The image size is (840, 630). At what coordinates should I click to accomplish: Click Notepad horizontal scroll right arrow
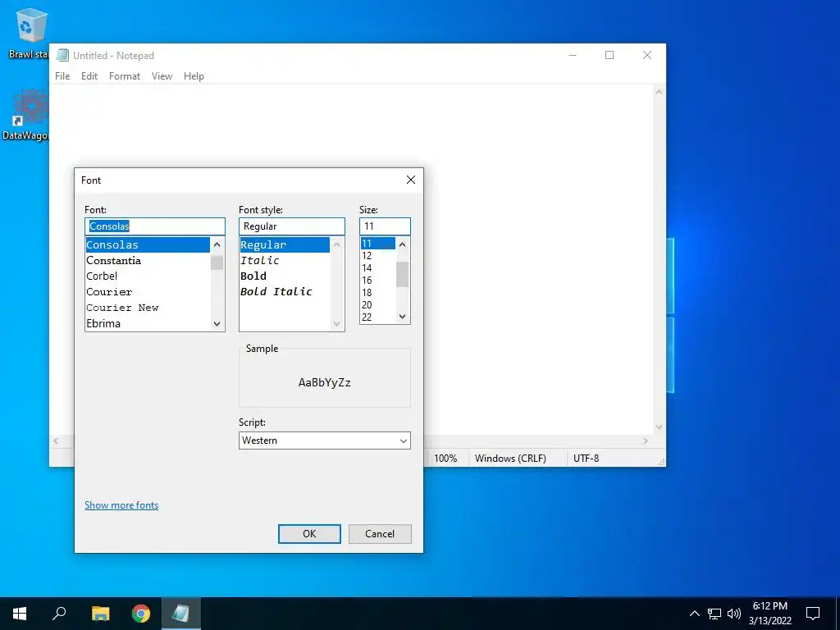(646, 441)
